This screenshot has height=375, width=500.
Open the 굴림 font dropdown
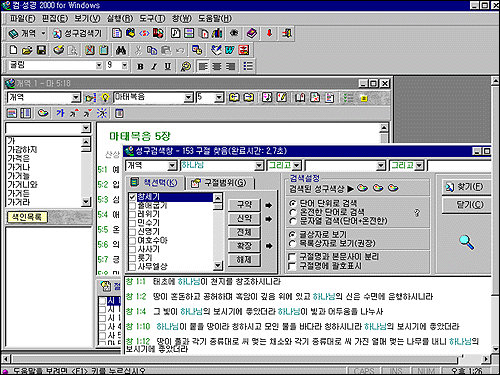[x=99, y=65]
